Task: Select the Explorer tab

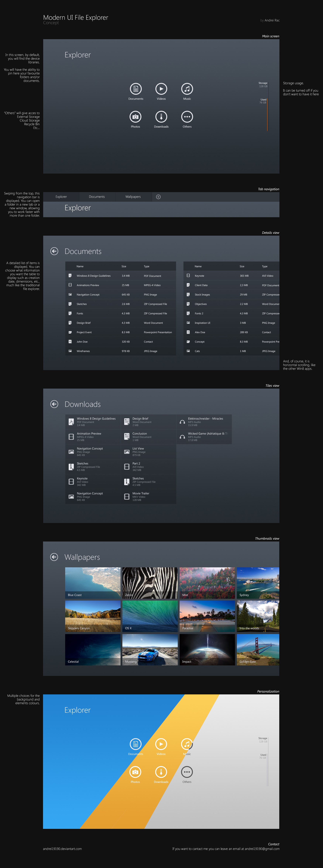Action: coord(61,197)
